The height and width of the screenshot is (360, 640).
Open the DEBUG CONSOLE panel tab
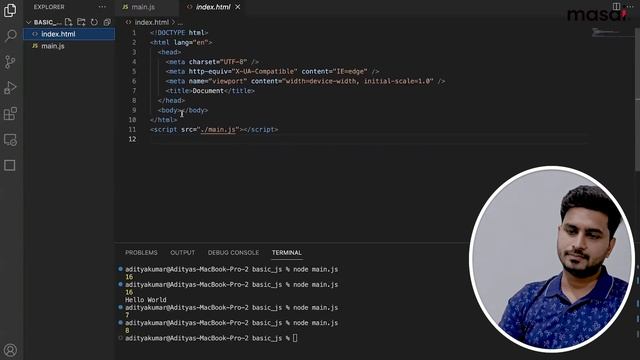coord(233,253)
